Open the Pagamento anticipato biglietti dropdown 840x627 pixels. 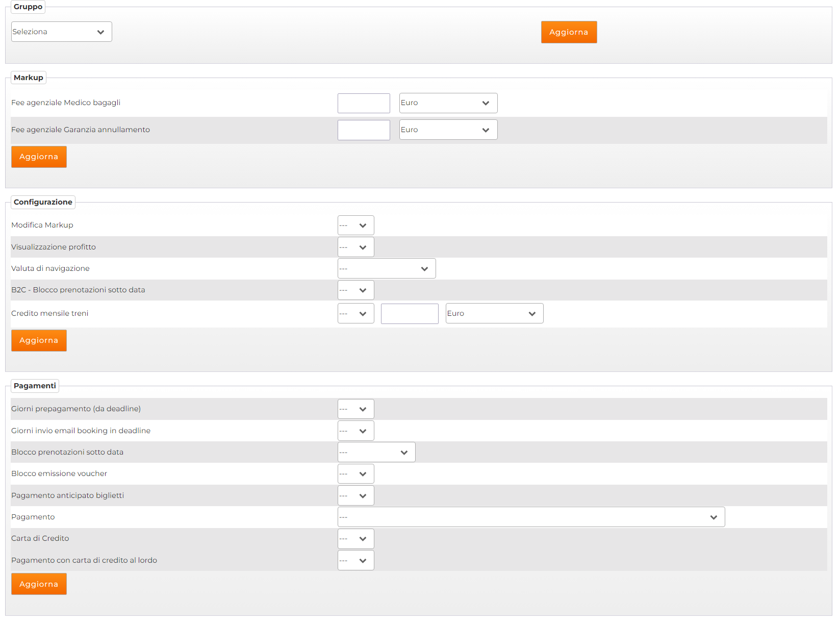(x=355, y=495)
